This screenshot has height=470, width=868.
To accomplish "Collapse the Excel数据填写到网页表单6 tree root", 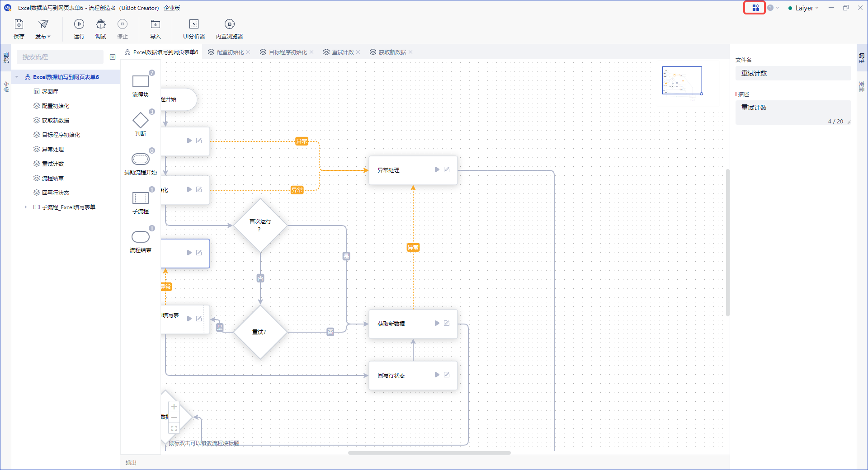I will click(17, 77).
